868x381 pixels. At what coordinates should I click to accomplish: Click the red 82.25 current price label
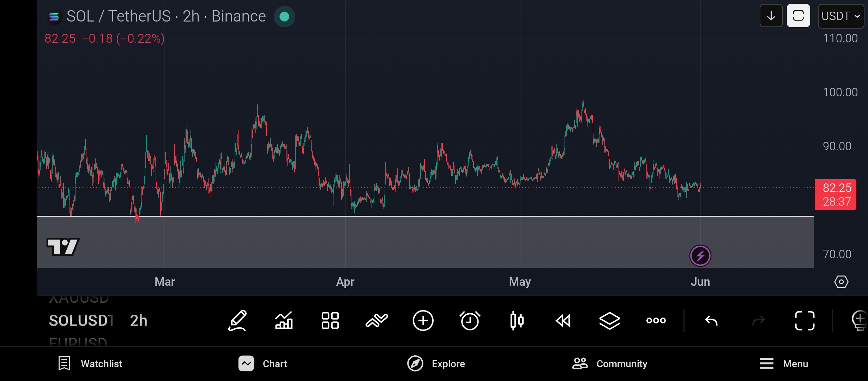836,195
